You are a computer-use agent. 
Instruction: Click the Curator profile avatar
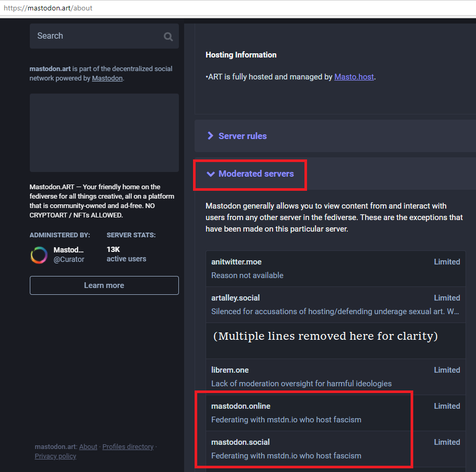click(x=39, y=255)
